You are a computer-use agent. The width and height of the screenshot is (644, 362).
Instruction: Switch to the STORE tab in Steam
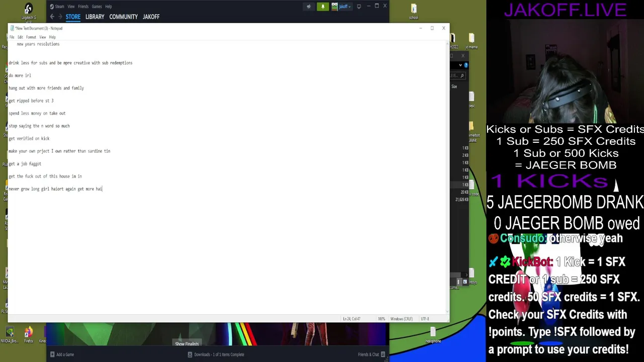click(73, 17)
